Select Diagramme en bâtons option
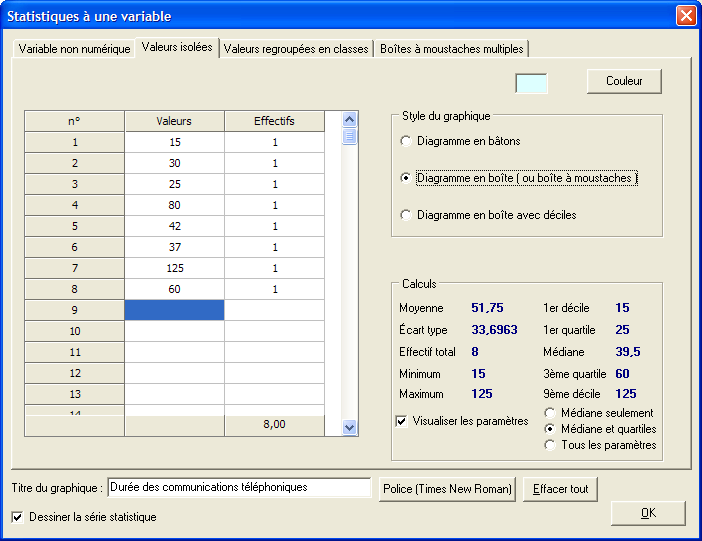Viewport: 702px width, 541px height. [406, 141]
